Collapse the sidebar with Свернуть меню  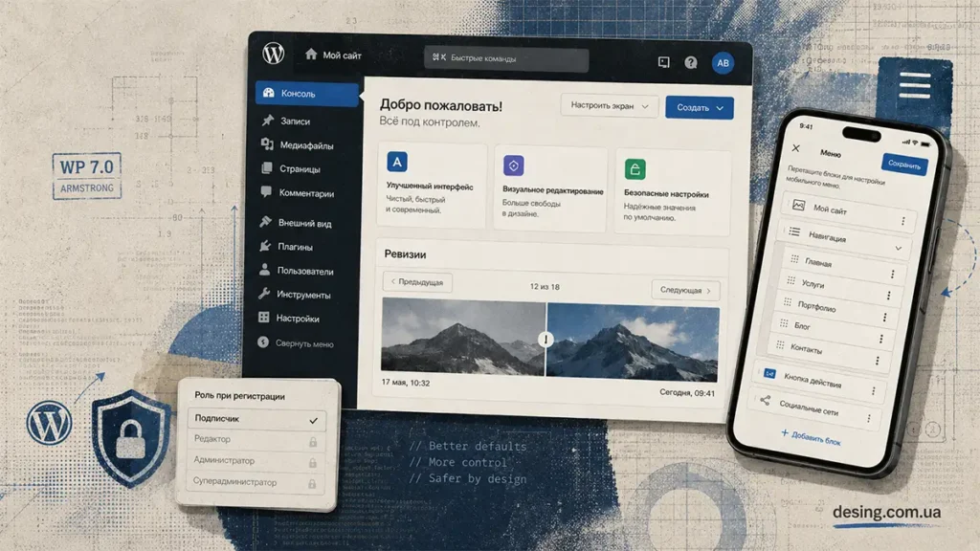click(296, 343)
